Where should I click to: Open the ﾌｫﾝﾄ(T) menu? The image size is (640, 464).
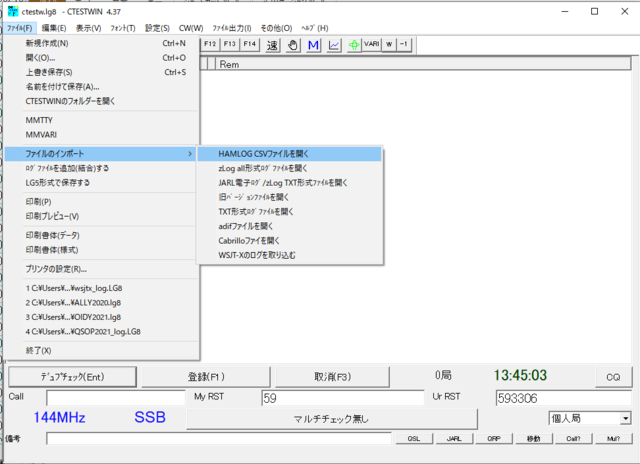[x=123, y=28]
